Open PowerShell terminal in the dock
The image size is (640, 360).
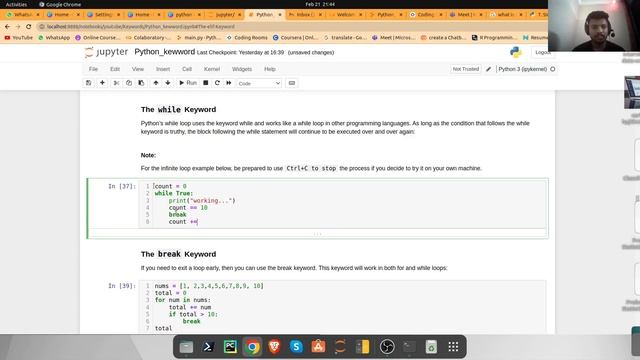coord(208,347)
